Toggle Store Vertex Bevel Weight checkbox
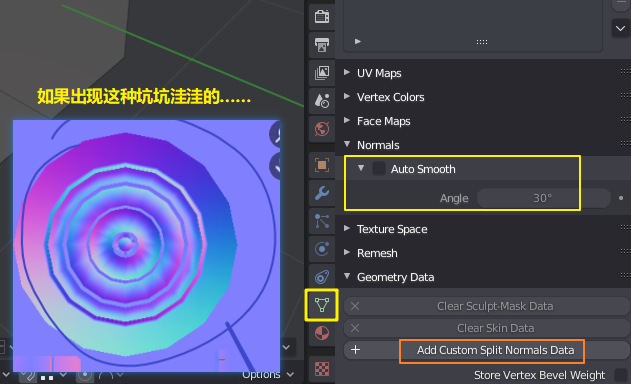The image size is (631, 384). pos(621,375)
